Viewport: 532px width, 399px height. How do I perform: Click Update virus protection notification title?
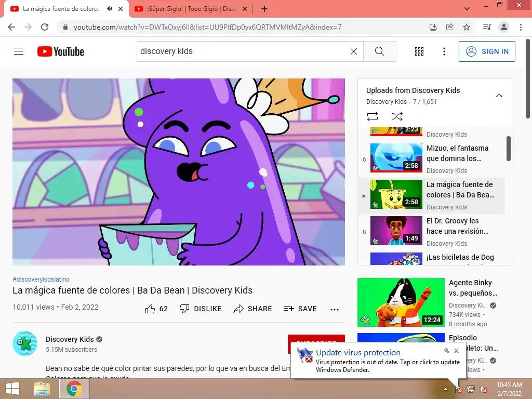[x=358, y=353]
